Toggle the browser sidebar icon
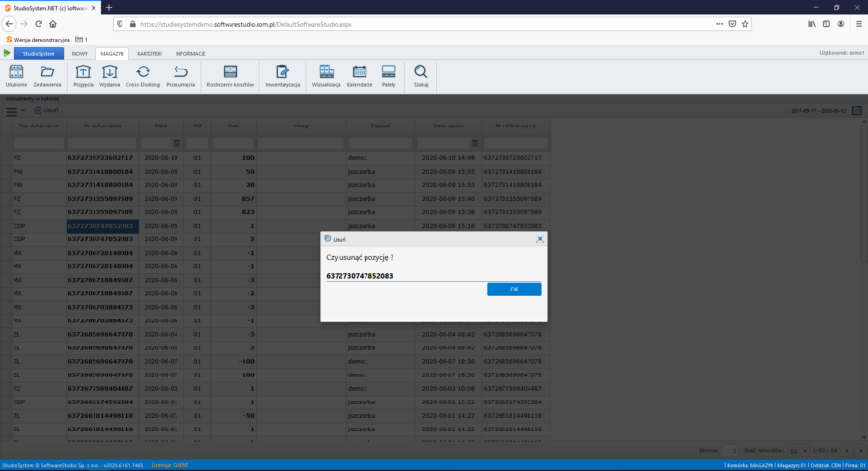868x471 pixels. (826, 24)
